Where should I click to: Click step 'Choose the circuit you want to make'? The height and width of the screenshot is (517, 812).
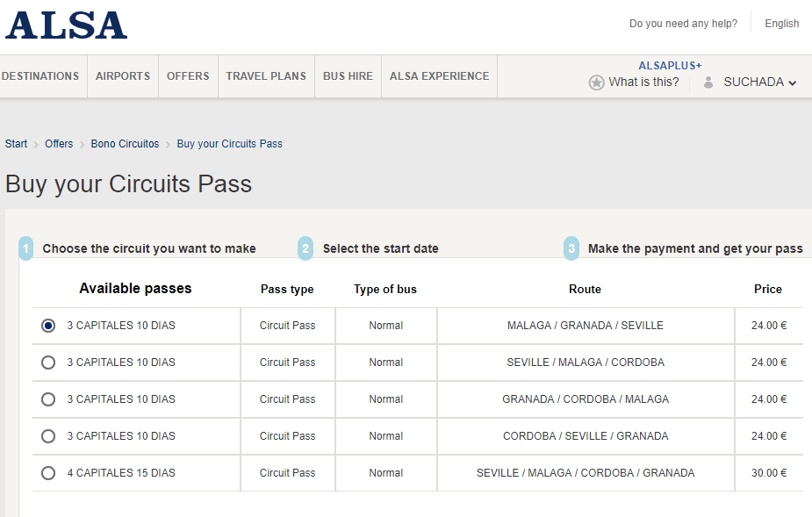149,248
